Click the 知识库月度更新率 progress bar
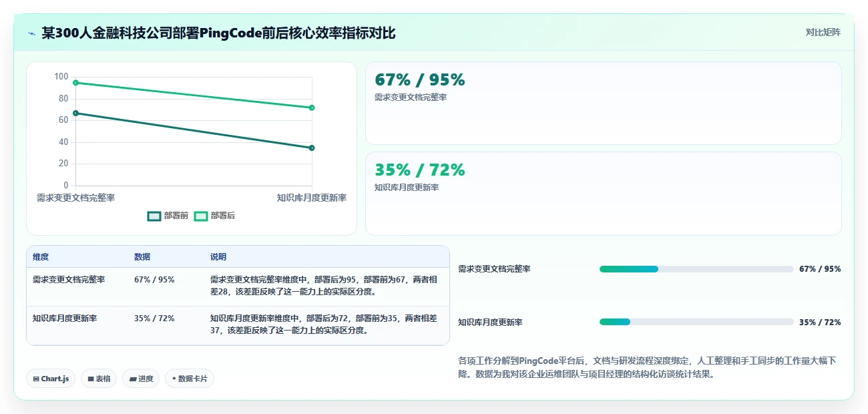Viewport: 868px width, 414px height. 696,322
